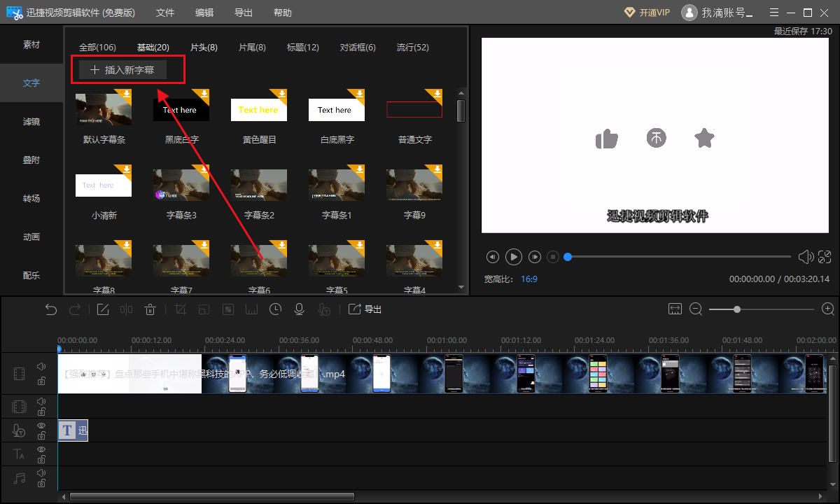Lock the voice-to-text subtitle track
The height and width of the screenshot is (504, 840).
(x=41, y=436)
